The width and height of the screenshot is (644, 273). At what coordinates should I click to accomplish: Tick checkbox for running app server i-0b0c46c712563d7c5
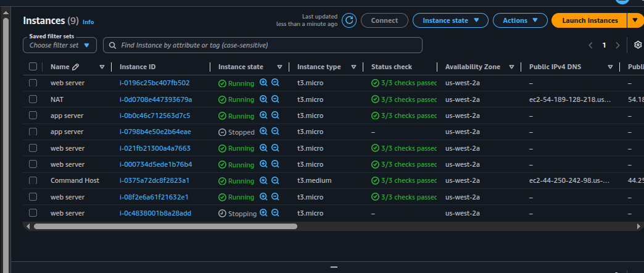(x=33, y=115)
